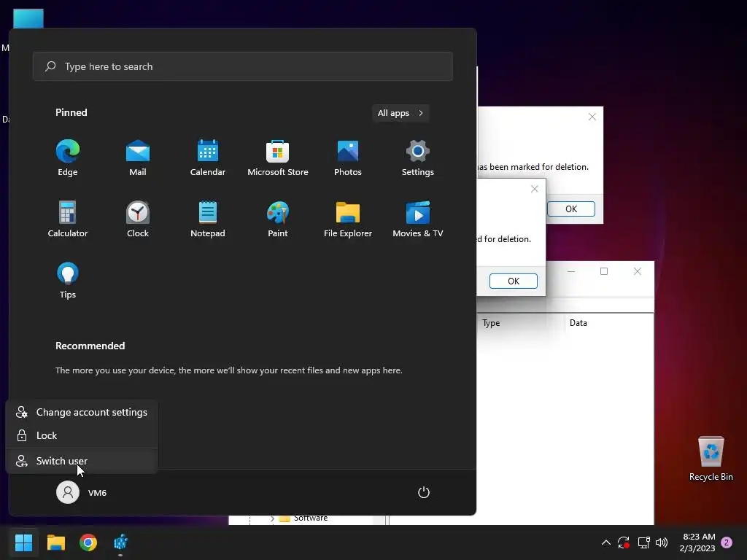Image resolution: width=747 pixels, height=560 pixels.
Task: Open File Explorer from the taskbar
Action: [55, 542]
